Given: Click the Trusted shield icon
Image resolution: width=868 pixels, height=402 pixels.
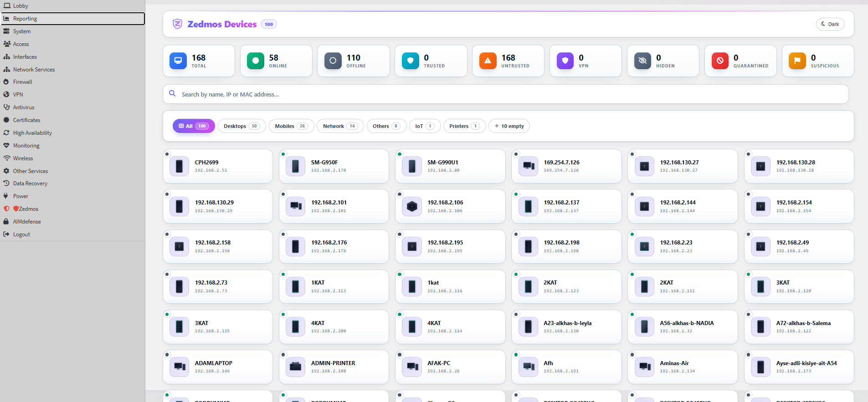Looking at the screenshot, I should coord(411,61).
